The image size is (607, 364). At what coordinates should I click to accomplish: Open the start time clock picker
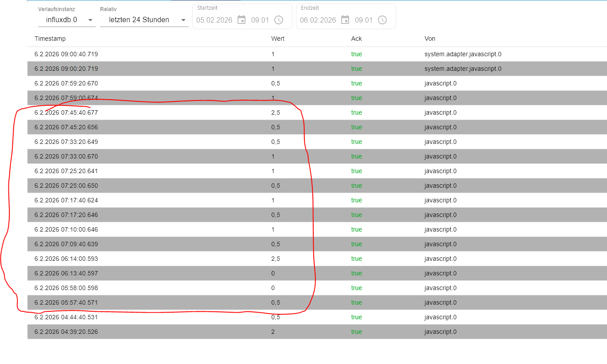point(279,20)
